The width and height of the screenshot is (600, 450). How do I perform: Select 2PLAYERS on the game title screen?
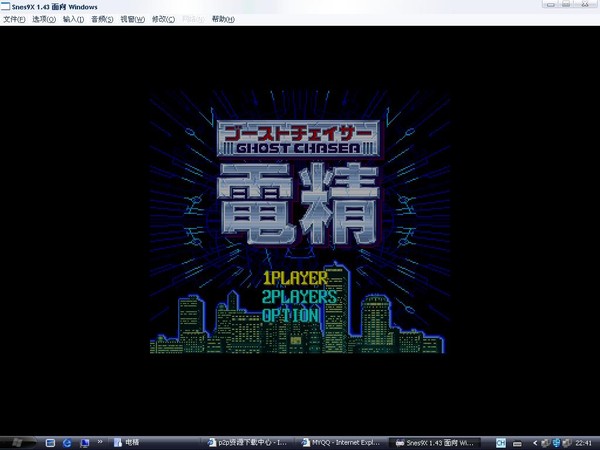point(299,297)
